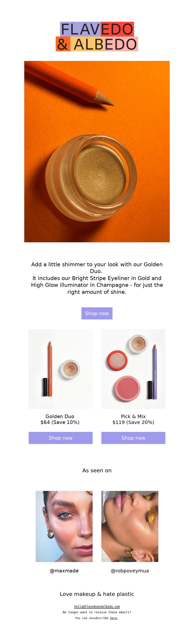Click the unsubscribe 'here' link
Viewport: 194px width, 644px height.
[113, 618]
